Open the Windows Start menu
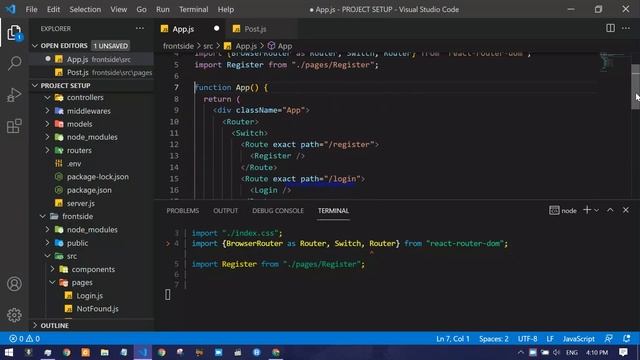Screen dimensions: 640x360 (9, 352)
